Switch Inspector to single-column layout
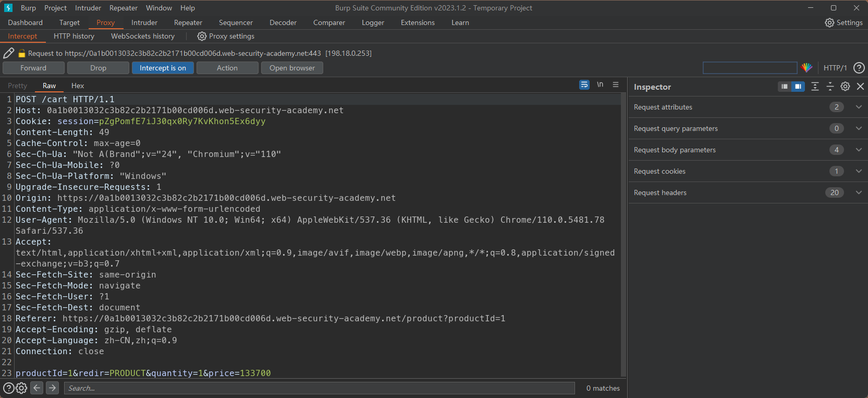 coord(784,87)
